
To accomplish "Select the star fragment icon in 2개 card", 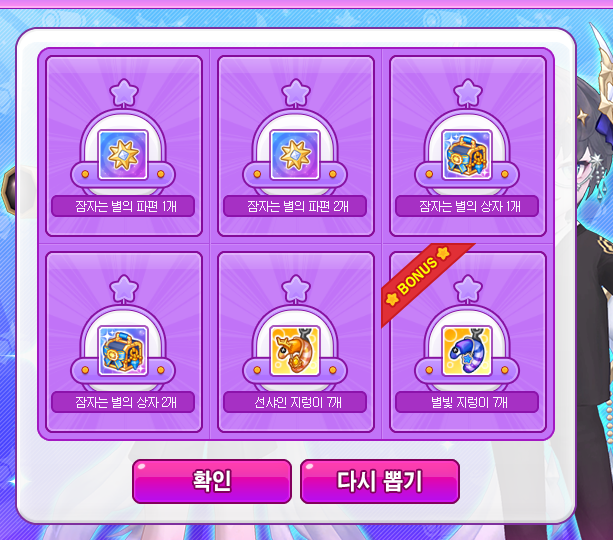I will [295, 155].
